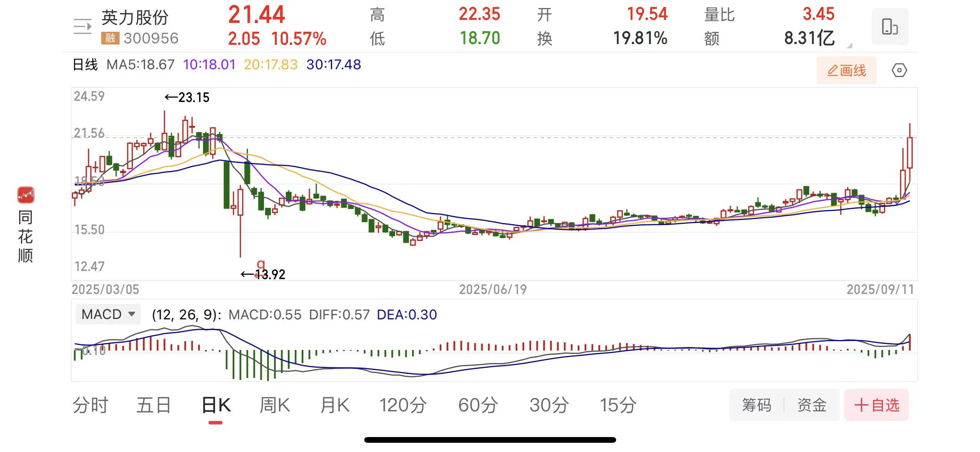Toggle the 资金 capital flow view
980x452 pixels.
click(812, 405)
